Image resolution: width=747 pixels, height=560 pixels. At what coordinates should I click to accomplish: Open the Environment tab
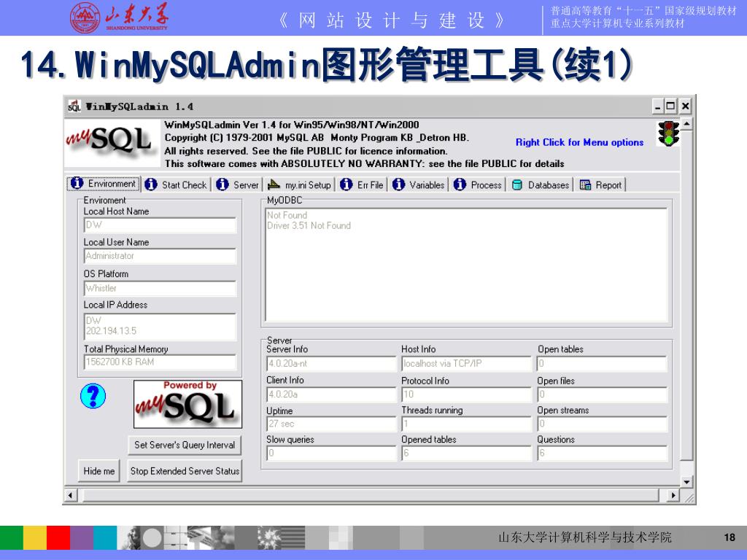(104, 184)
